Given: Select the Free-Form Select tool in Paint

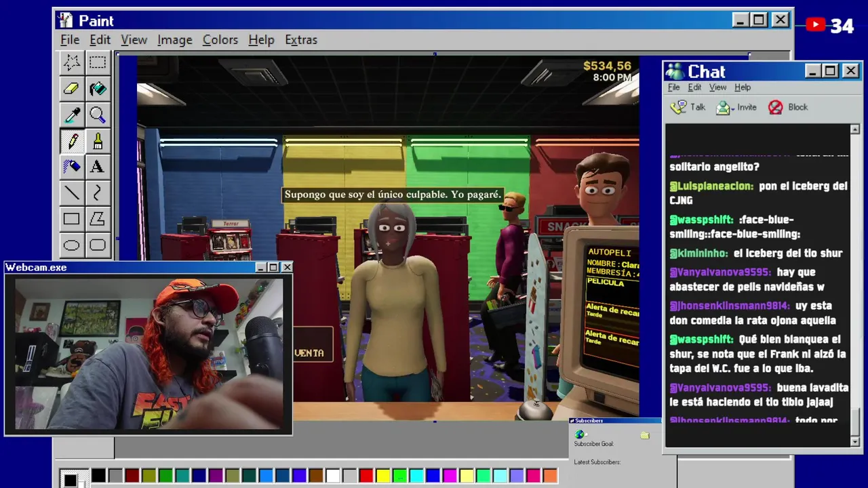Looking at the screenshot, I should [72, 62].
